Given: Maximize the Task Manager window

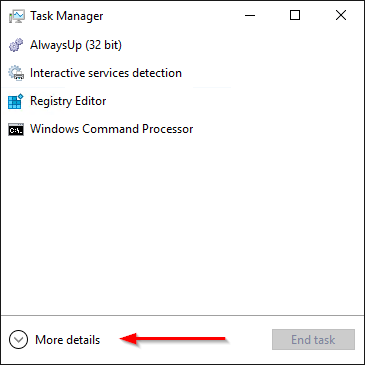Looking at the screenshot, I should (295, 15).
